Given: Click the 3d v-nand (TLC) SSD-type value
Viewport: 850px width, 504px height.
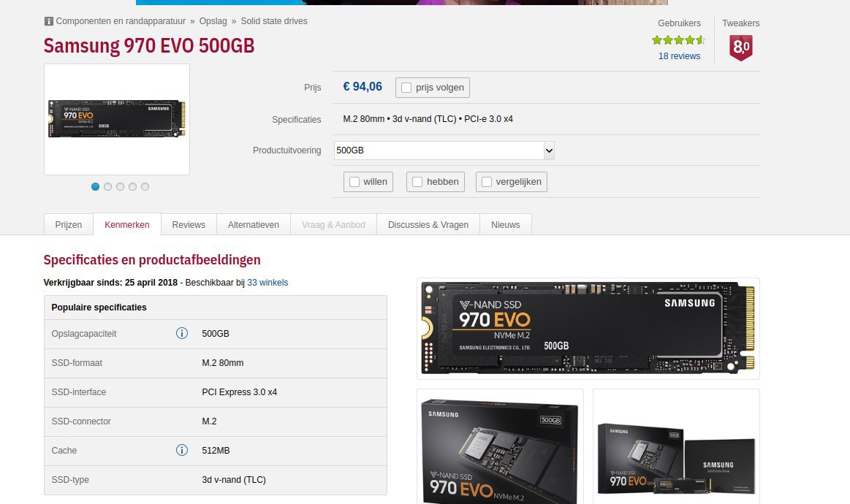Looking at the screenshot, I should [234, 480].
